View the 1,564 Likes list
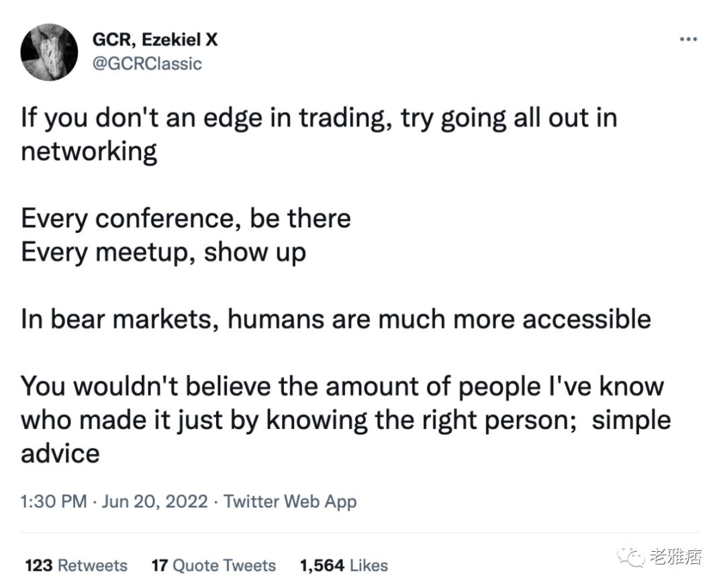 [344, 565]
